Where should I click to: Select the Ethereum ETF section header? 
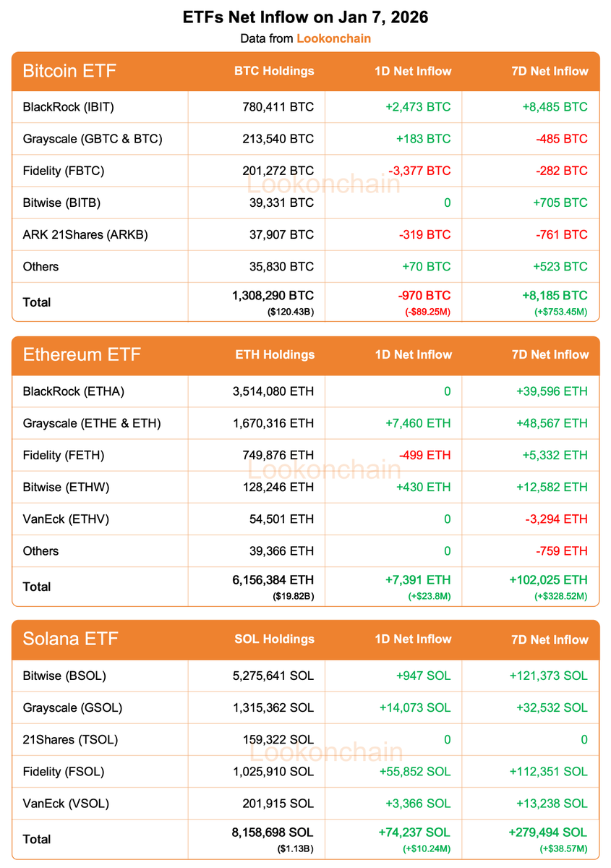tap(82, 354)
